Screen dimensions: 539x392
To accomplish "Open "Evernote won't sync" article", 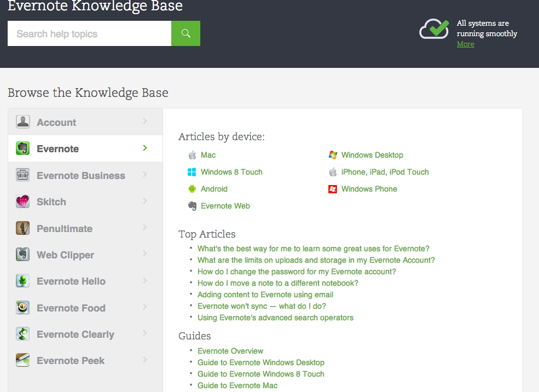I will coord(262,306).
